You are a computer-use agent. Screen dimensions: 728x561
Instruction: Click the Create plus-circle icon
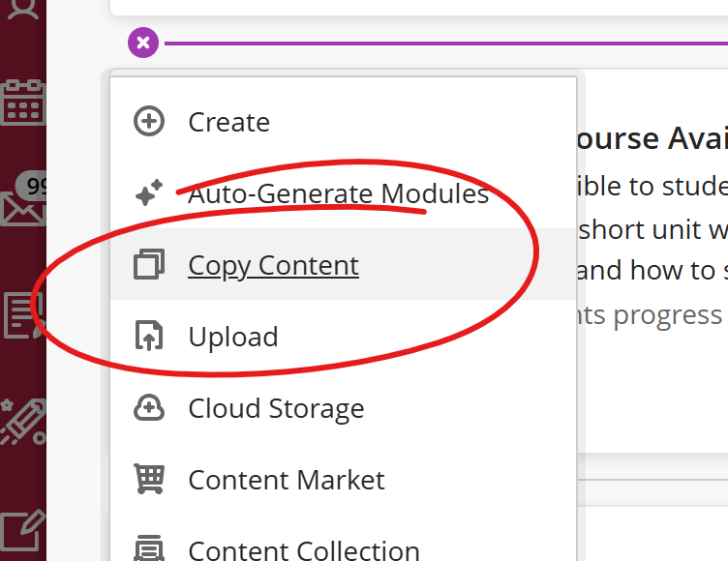[149, 122]
